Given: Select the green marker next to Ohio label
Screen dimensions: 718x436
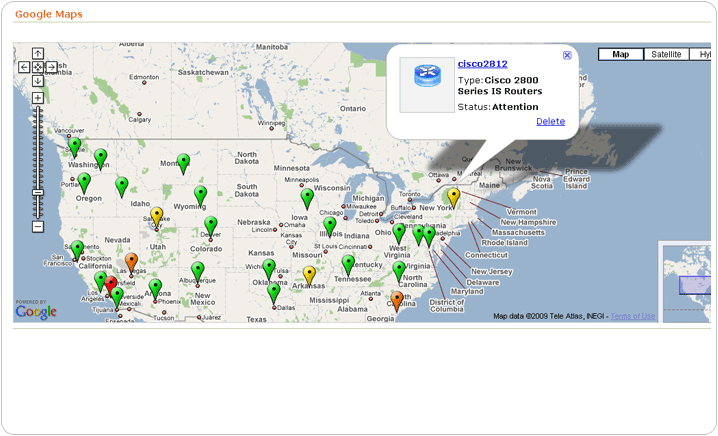Looking at the screenshot, I should [399, 234].
